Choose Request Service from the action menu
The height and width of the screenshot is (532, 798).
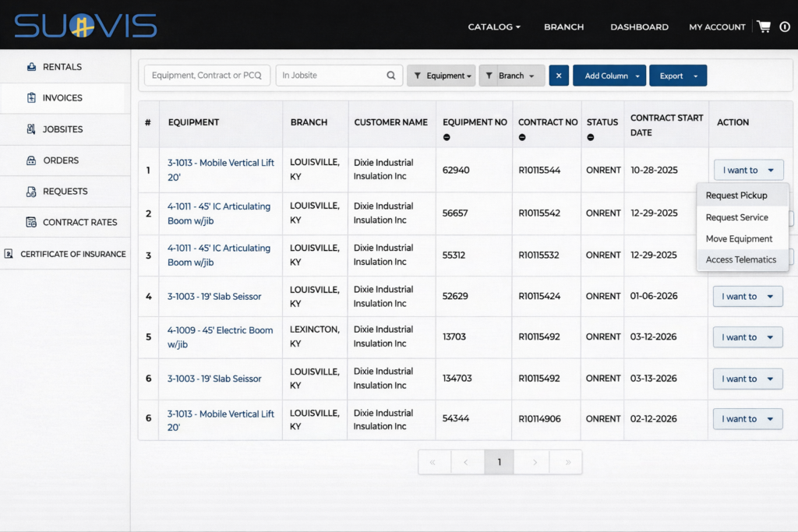click(736, 217)
